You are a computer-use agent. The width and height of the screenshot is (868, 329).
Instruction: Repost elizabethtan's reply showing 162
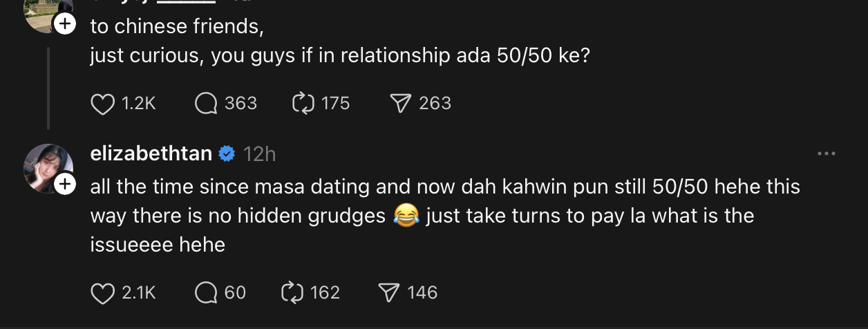point(293,293)
